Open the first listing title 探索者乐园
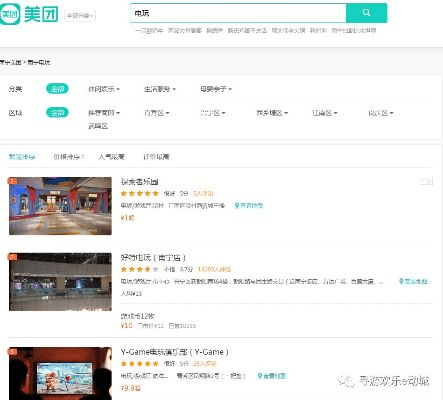This screenshot has width=443, height=400. [139, 182]
